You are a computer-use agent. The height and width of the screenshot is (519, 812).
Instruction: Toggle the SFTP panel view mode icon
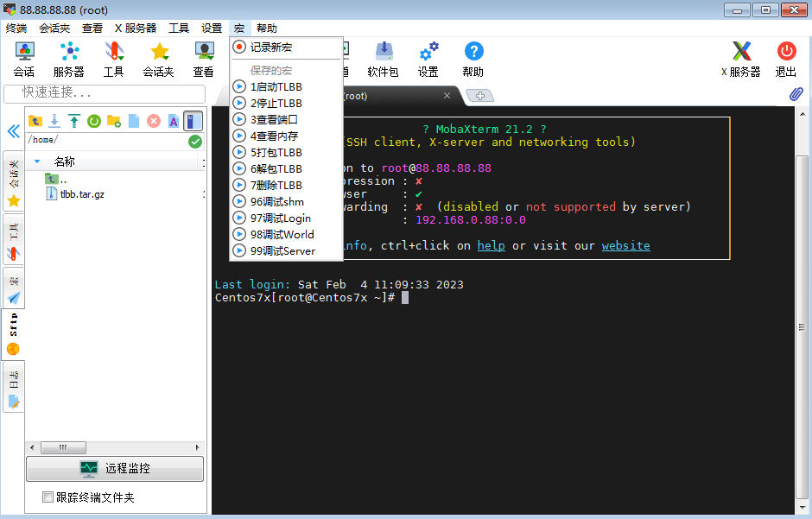tap(193, 121)
